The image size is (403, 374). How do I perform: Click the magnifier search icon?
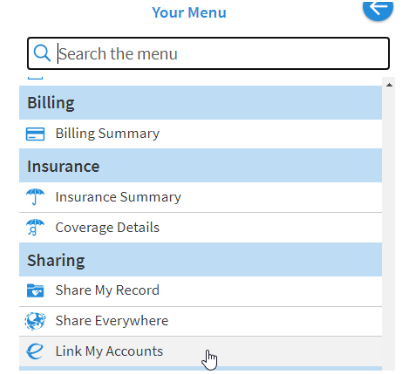[x=42, y=53]
